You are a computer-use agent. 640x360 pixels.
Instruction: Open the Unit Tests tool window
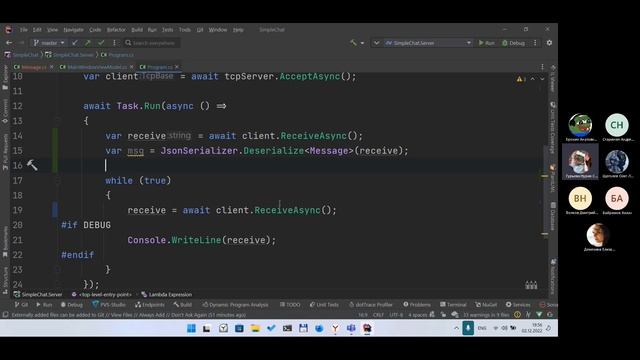coord(324,304)
